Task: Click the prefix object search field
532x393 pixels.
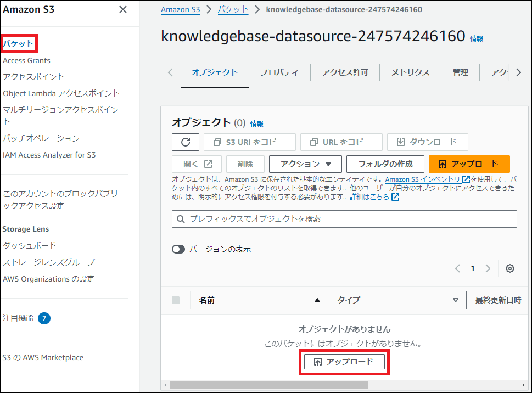Action: 344,219
